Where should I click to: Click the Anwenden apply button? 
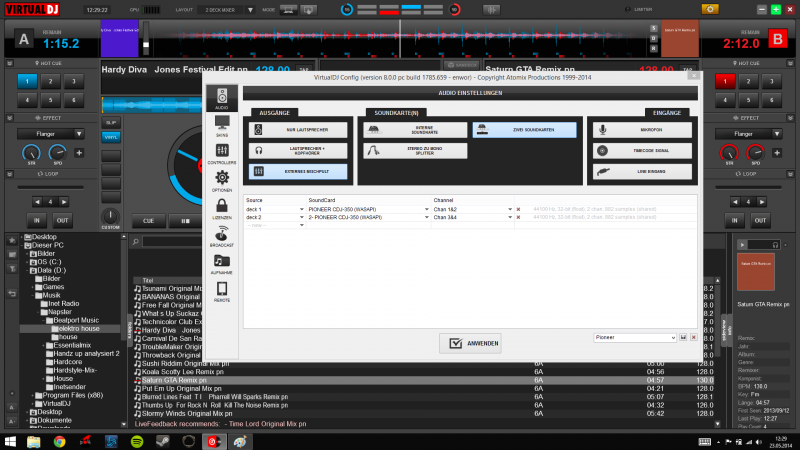click(470, 343)
